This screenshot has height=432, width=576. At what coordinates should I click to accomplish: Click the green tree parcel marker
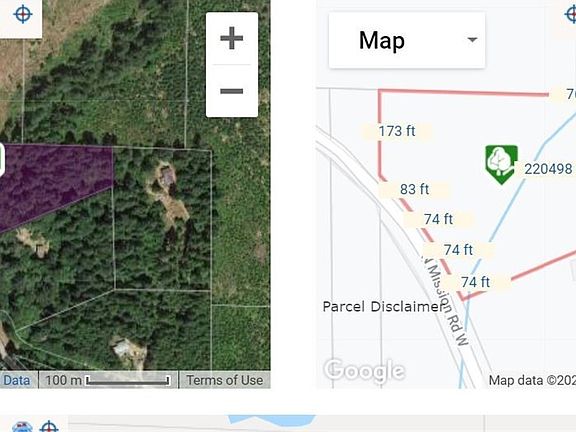[501, 165]
